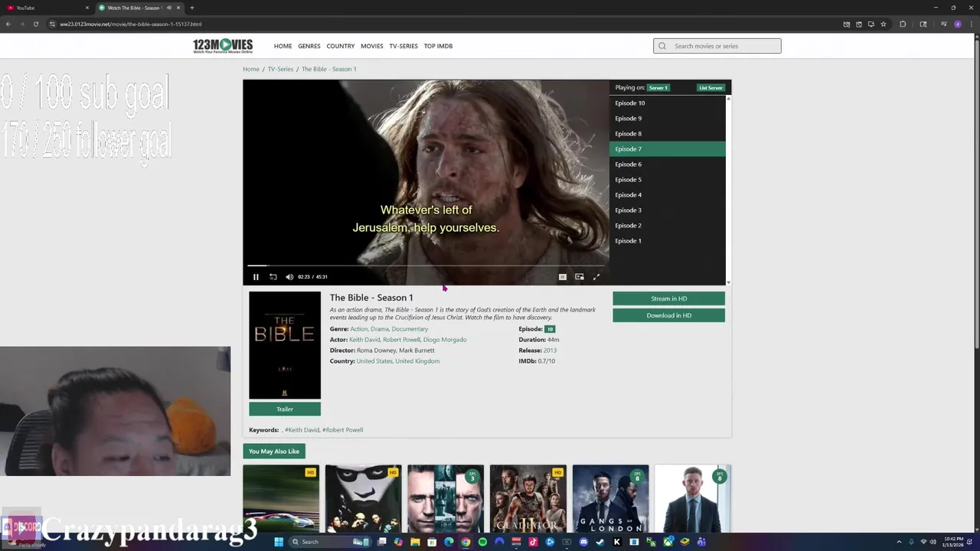Click the Download in HD button
This screenshot has height=551, width=980.
click(668, 315)
